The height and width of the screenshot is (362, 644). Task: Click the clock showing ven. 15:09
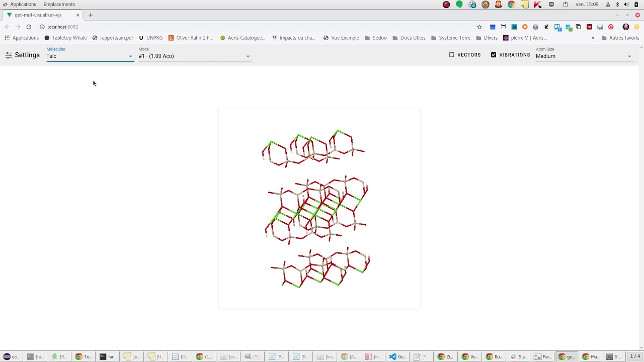587,4
